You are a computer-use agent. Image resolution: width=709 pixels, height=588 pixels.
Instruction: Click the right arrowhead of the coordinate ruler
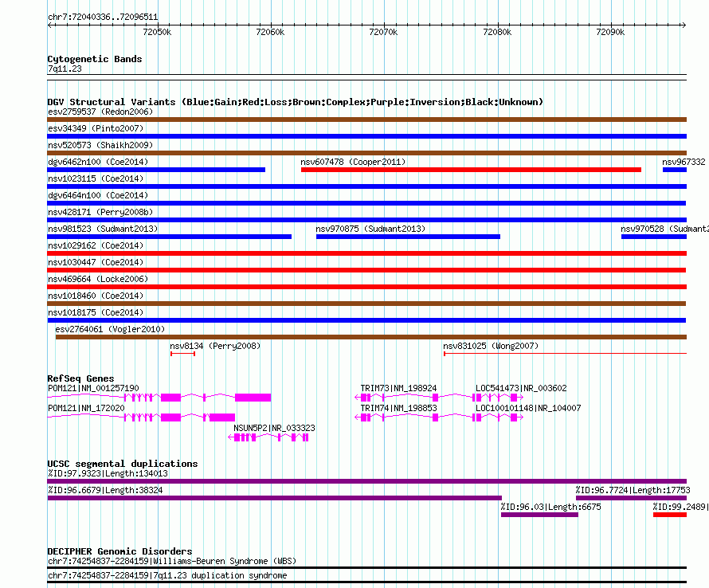pos(684,25)
